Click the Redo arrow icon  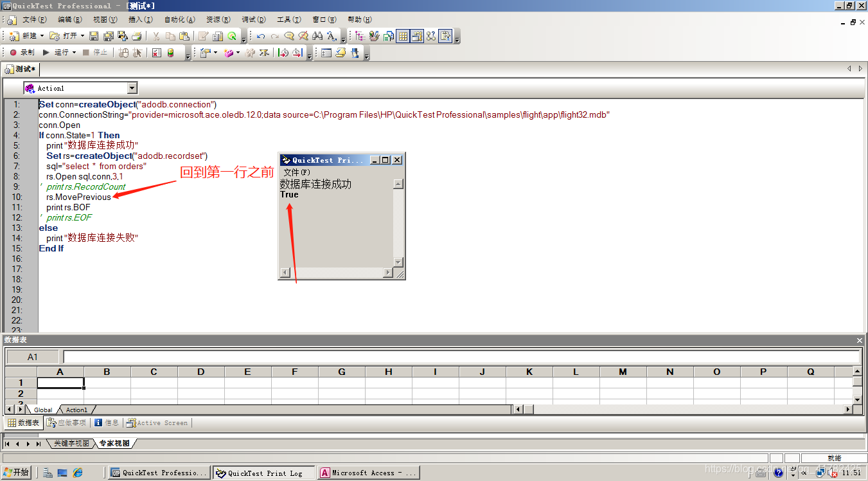pyautogui.click(x=275, y=36)
